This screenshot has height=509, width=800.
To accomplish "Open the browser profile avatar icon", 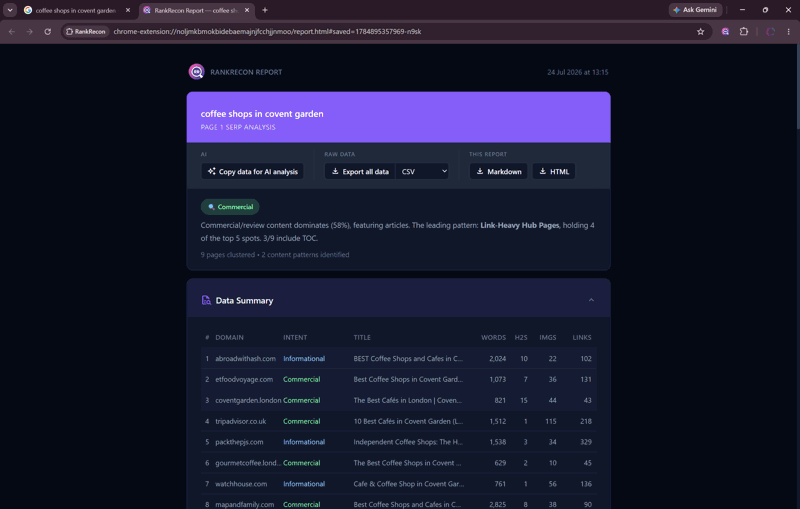I will coord(770,32).
